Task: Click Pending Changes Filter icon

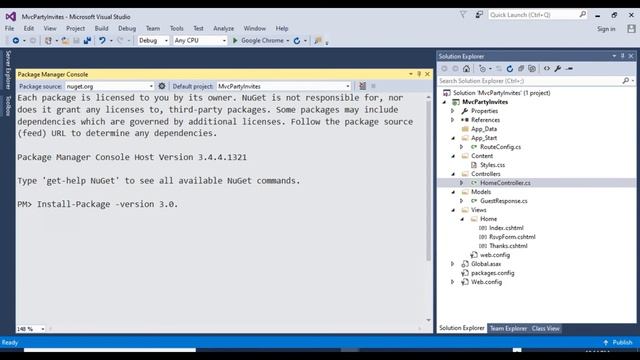Action: click(x=482, y=69)
